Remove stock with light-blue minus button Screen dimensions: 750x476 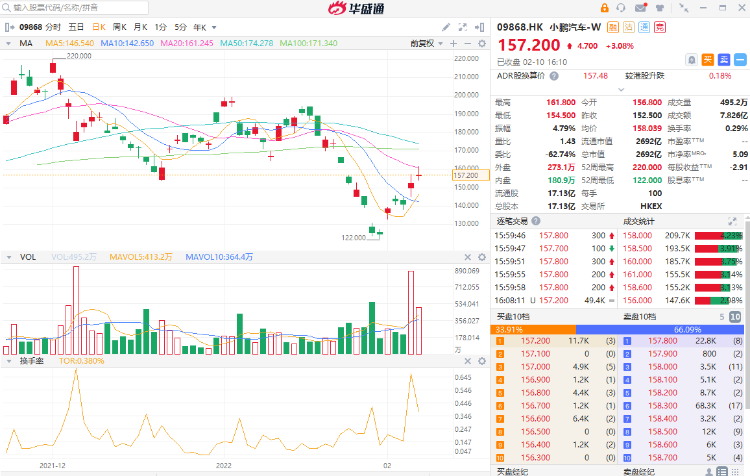(x=740, y=60)
